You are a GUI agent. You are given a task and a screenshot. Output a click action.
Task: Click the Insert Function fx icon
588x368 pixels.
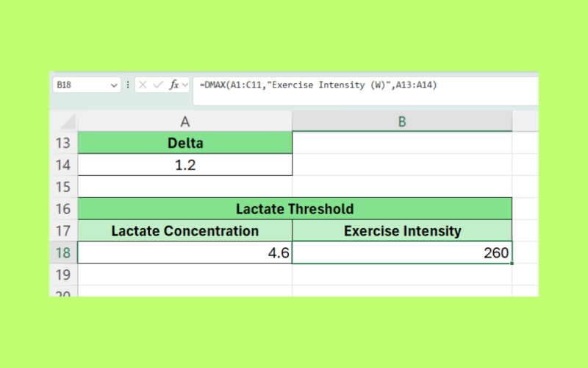tap(174, 85)
